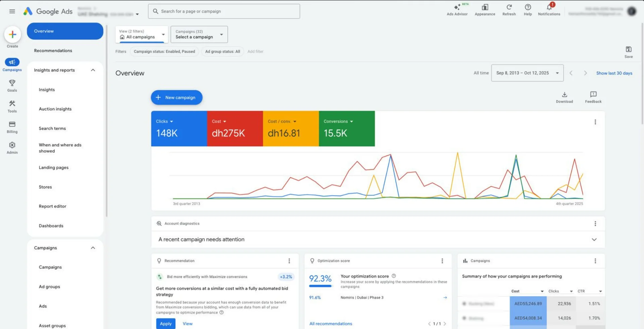
Task: Open the Select a campaign dropdown
Action: point(199,35)
